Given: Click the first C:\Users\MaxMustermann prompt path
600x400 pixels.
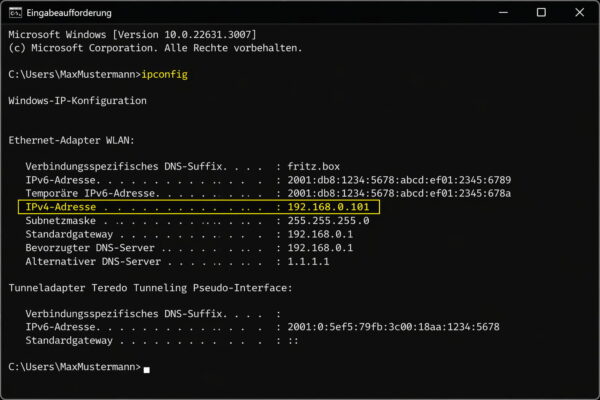Looking at the screenshot, I should coord(75,74).
